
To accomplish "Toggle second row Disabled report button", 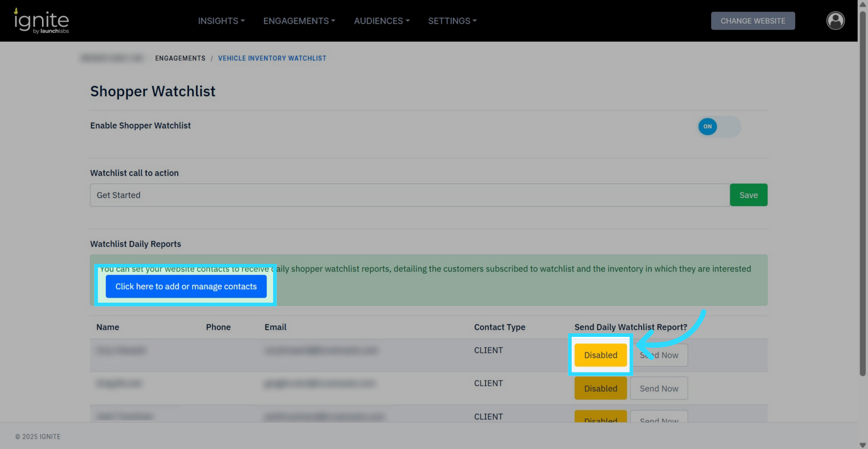I will click(600, 388).
